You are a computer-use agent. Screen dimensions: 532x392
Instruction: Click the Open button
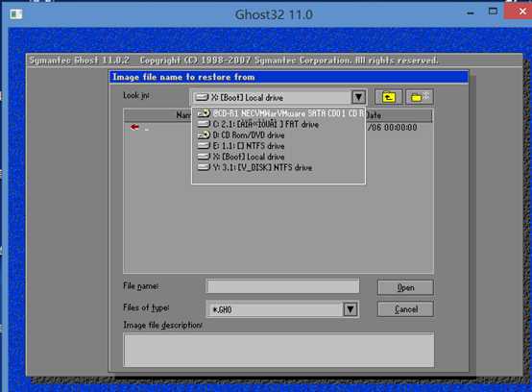point(405,288)
